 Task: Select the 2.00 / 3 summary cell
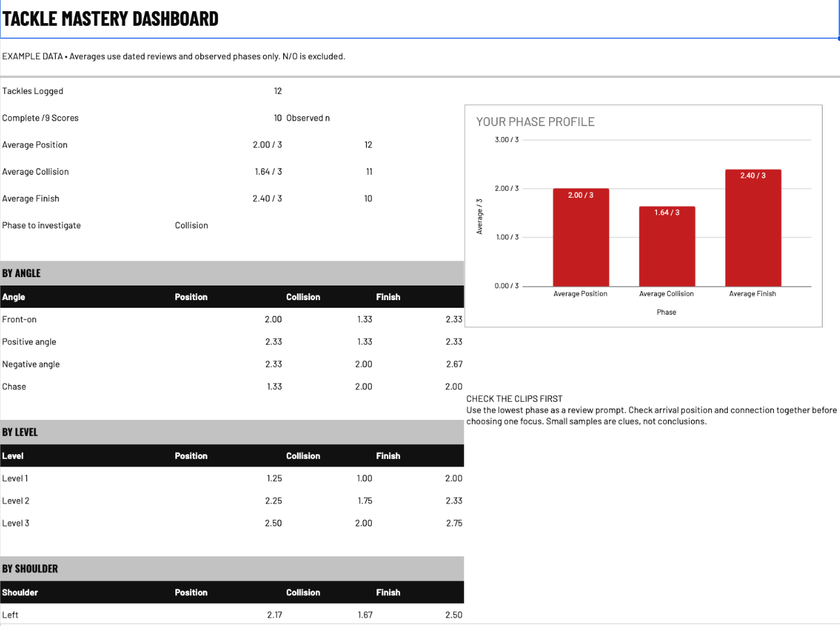pos(267,145)
